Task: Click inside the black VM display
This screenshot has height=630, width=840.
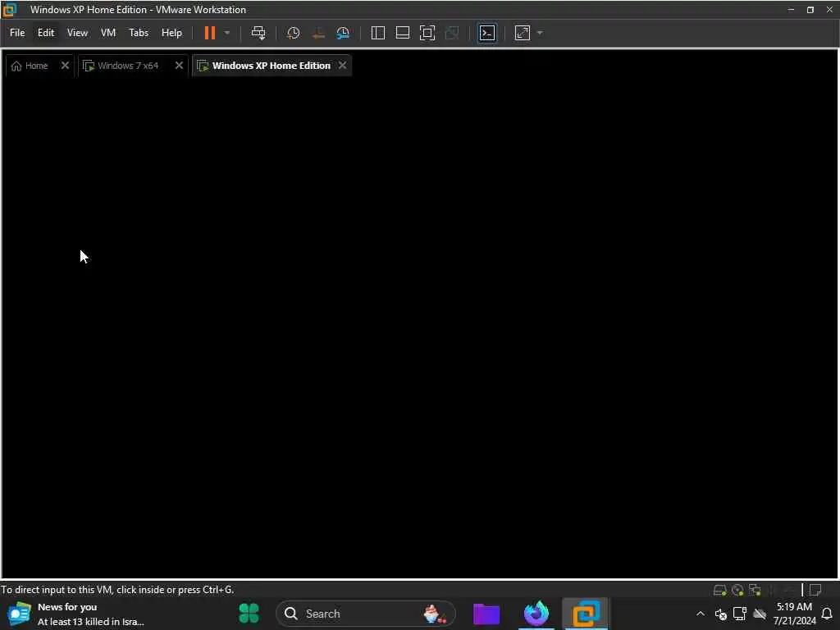Action: click(x=420, y=326)
